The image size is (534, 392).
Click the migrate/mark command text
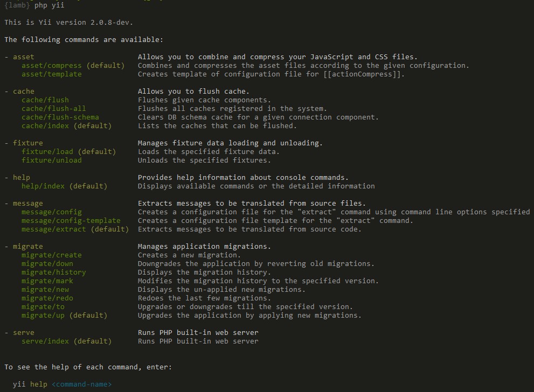coord(47,281)
